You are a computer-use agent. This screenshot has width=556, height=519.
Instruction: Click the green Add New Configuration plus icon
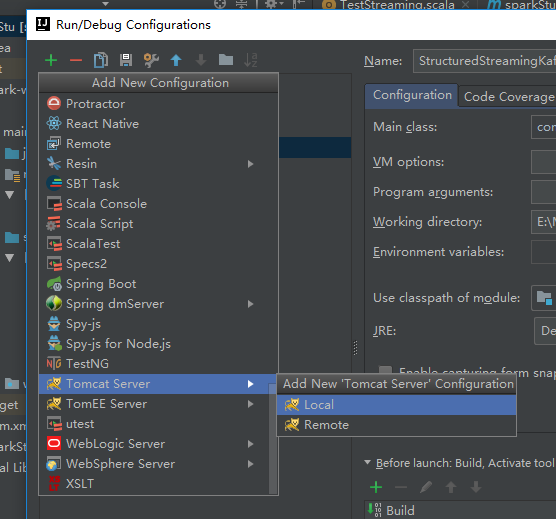click(x=51, y=60)
